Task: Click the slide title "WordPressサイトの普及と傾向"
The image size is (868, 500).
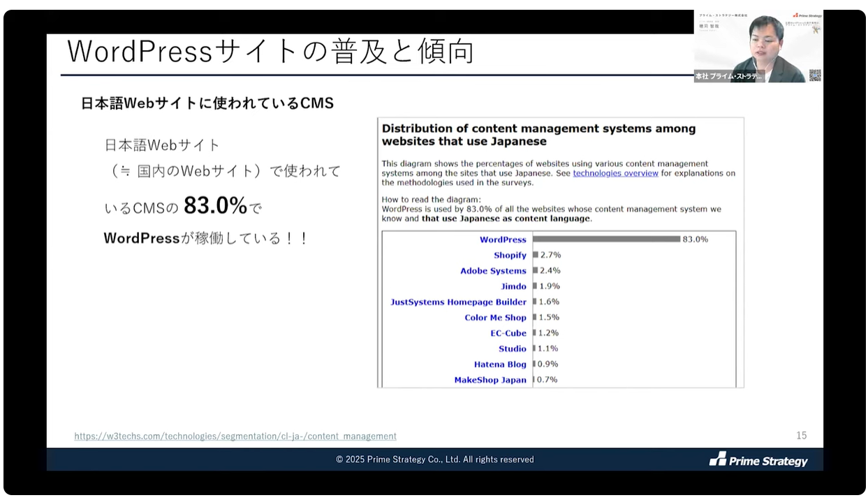Action: [x=270, y=52]
